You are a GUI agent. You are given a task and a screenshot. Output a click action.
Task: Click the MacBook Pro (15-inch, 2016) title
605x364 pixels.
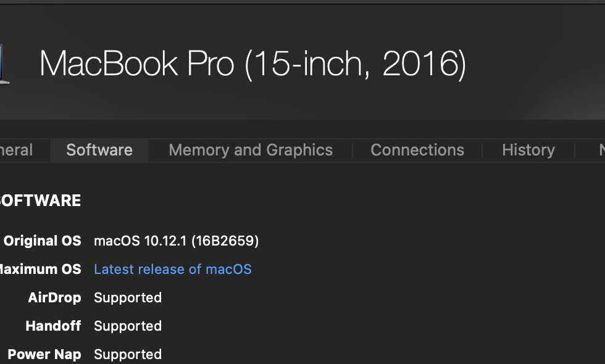[252, 64]
